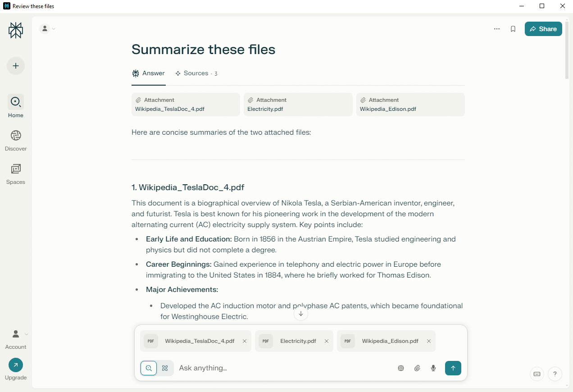This screenshot has width=573, height=392.
Task: Toggle Research mode in input box
Action: pyautogui.click(x=165, y=368)
